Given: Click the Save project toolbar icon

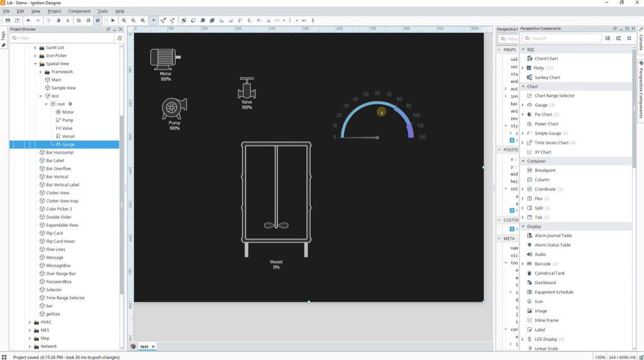Looking at the screenshot, I should (8, 20).
